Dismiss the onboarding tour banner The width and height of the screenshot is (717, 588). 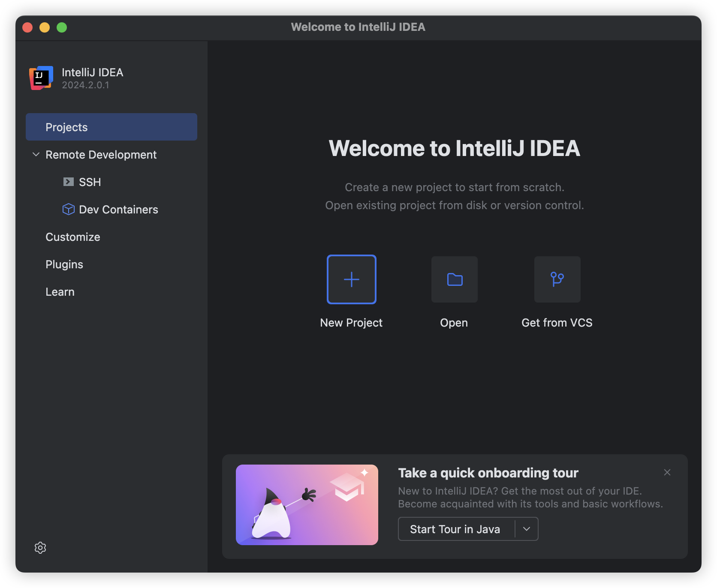[x=667, y=472]
